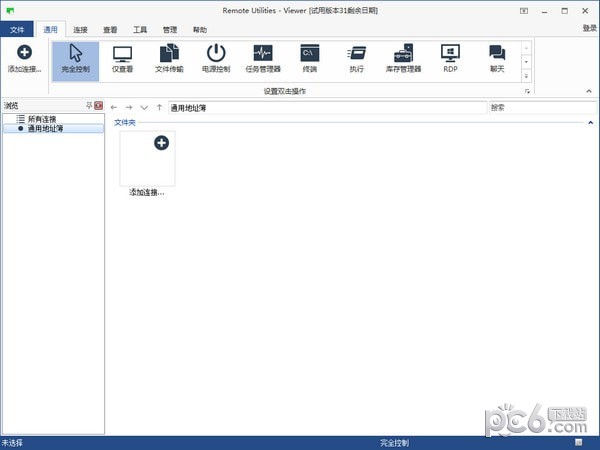The width and height of the screenshot is (600, 450).
Task: Expand the full mode gallery list
Action: point(527,76)
